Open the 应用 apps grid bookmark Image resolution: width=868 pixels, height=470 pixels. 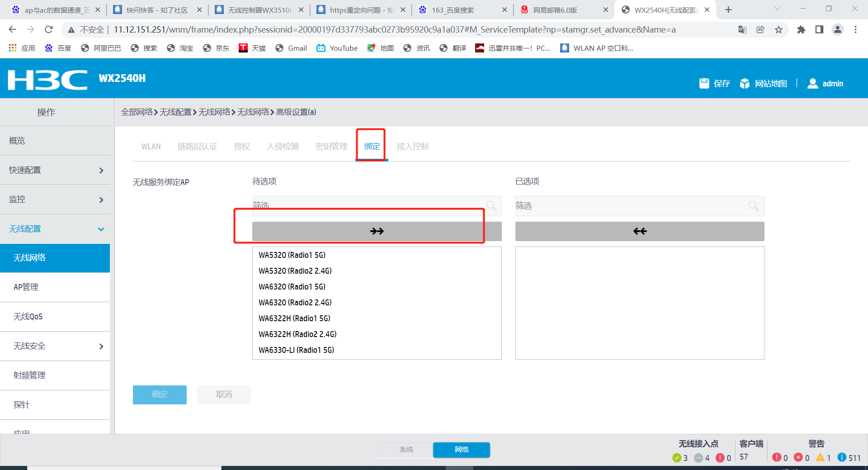22,48
